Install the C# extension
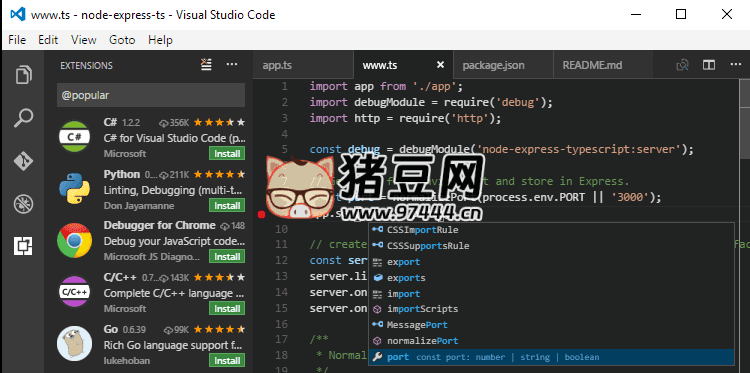 coord(227,154)
